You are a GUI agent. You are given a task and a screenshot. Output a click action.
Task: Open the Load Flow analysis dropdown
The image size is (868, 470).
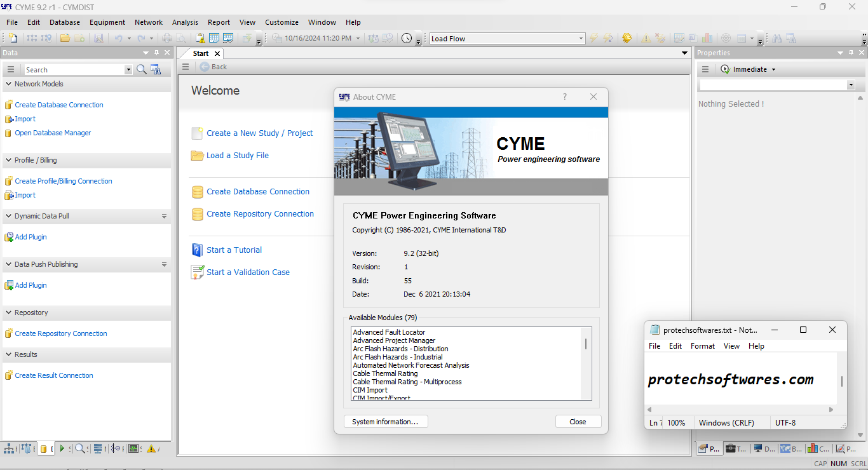pyautogui.click(x=581, y=39)
